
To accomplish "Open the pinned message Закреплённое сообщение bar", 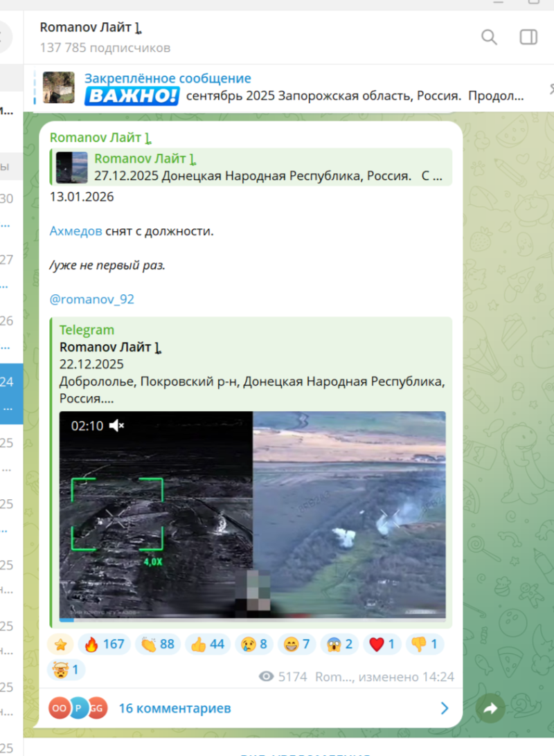I will pyautogui.click(x=277, y=88).
